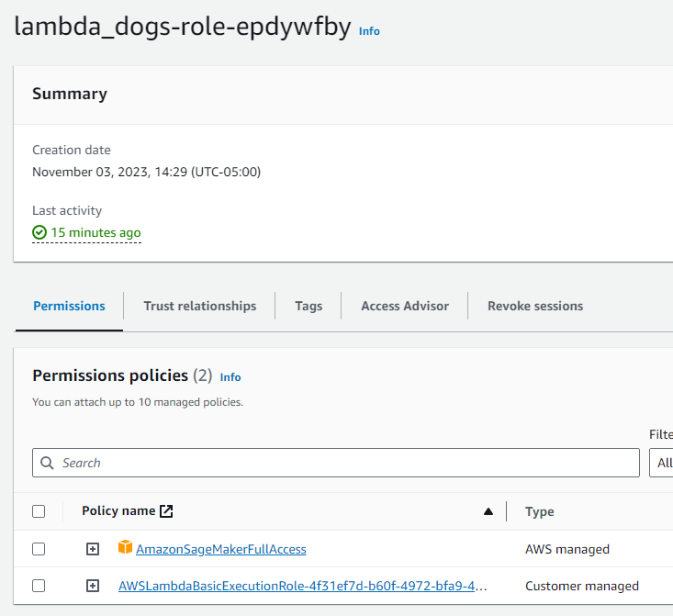
Task: Focus the policy search input field
Action: pyautogui.click(x=349, y=463)
